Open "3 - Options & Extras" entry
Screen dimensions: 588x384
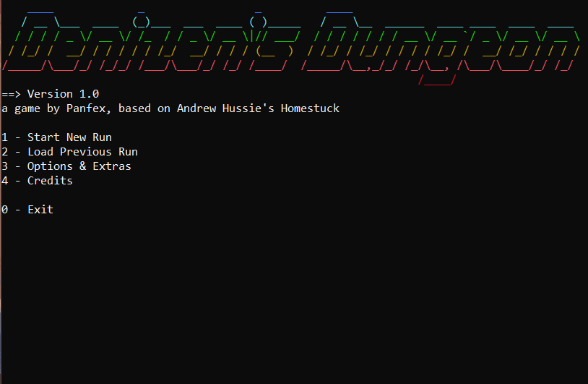click(x=66, y=166)
